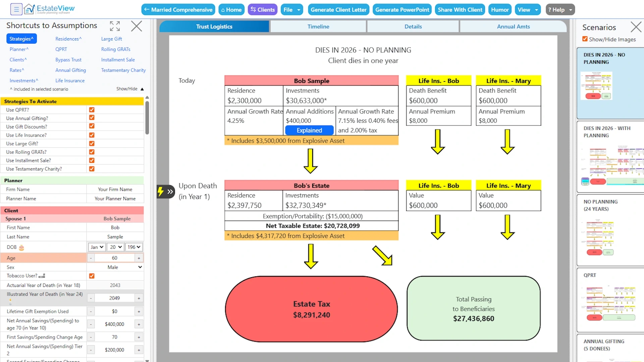This screenshot has width=644, height=362.
Task: Toggle Show/Hide Images in Scenarios panel
Action: pos(585,39)
